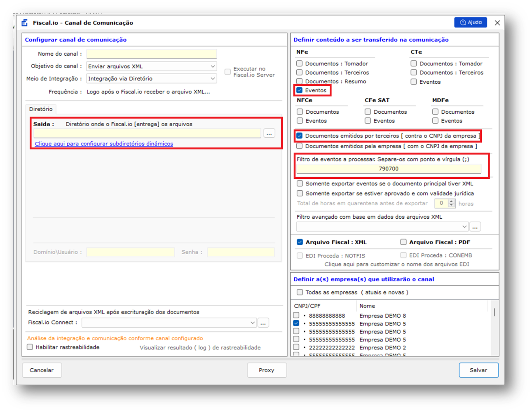The height and width of the screenshot is (412, 532).
Task: Open the Filtro avançado XML dropdown
Action: pos(382,227)
